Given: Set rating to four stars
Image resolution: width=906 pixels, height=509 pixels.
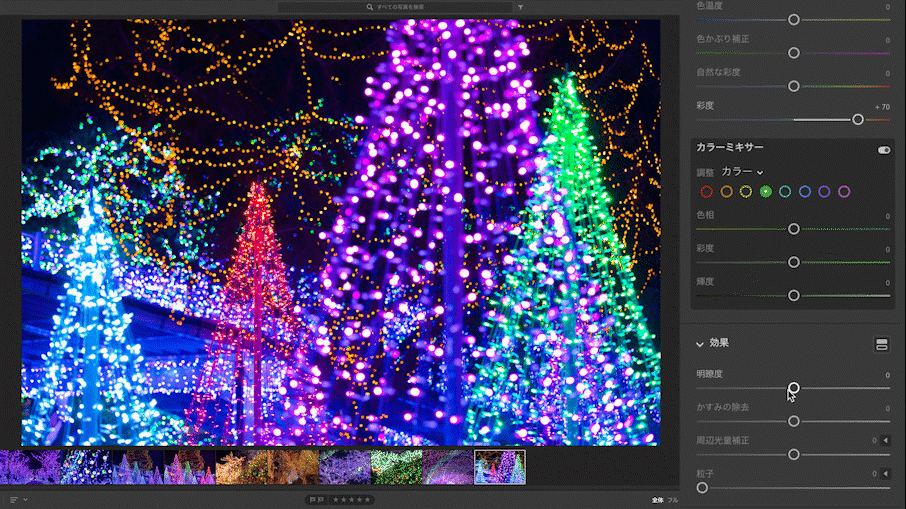Looking at the screenshot, I should 359,500.
